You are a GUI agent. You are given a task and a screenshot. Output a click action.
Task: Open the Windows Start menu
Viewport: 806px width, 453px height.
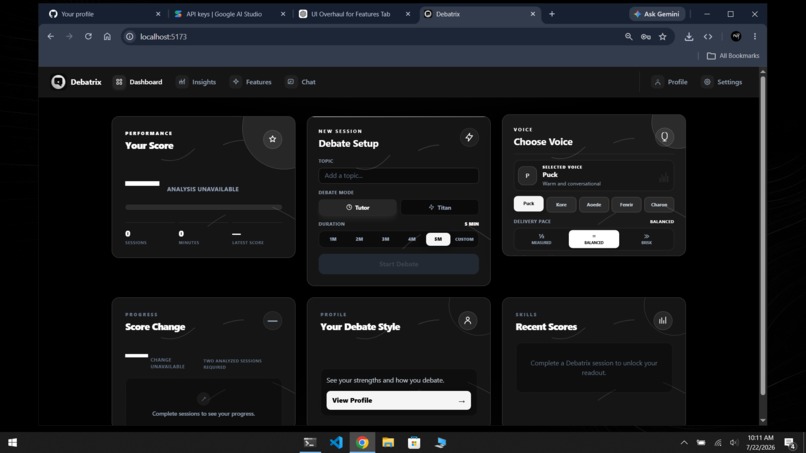[13, 443]
